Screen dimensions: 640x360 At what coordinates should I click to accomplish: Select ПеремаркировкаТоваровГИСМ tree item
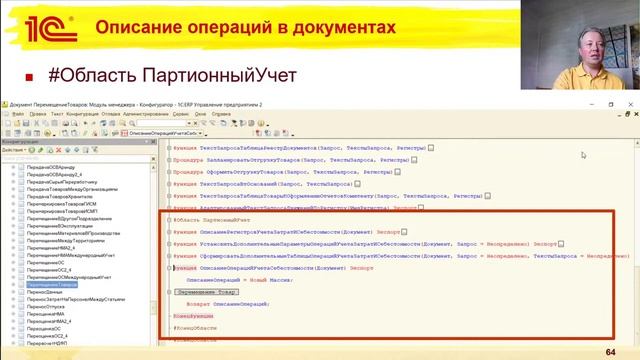(x=62, y=204)
